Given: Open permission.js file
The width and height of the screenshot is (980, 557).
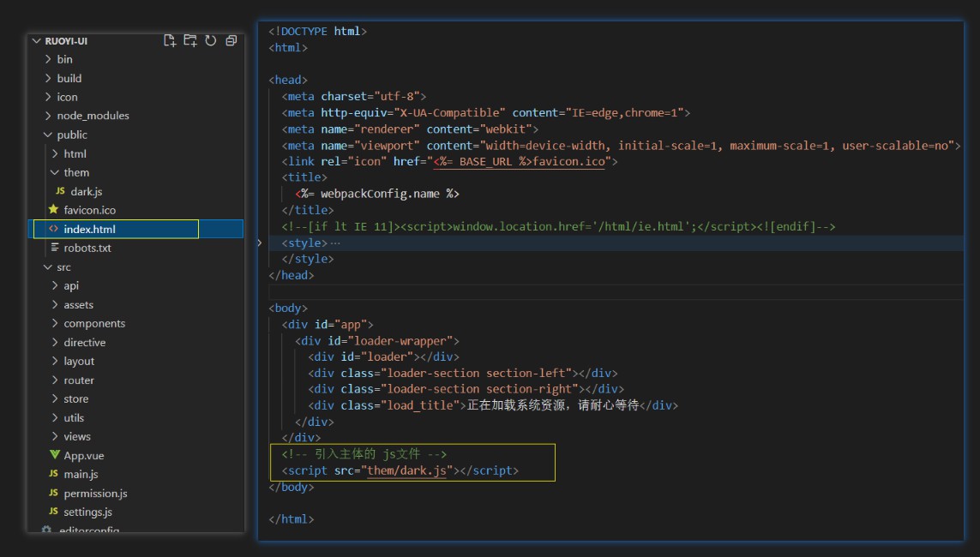Looking at the screenshot, I should (95, 494).
